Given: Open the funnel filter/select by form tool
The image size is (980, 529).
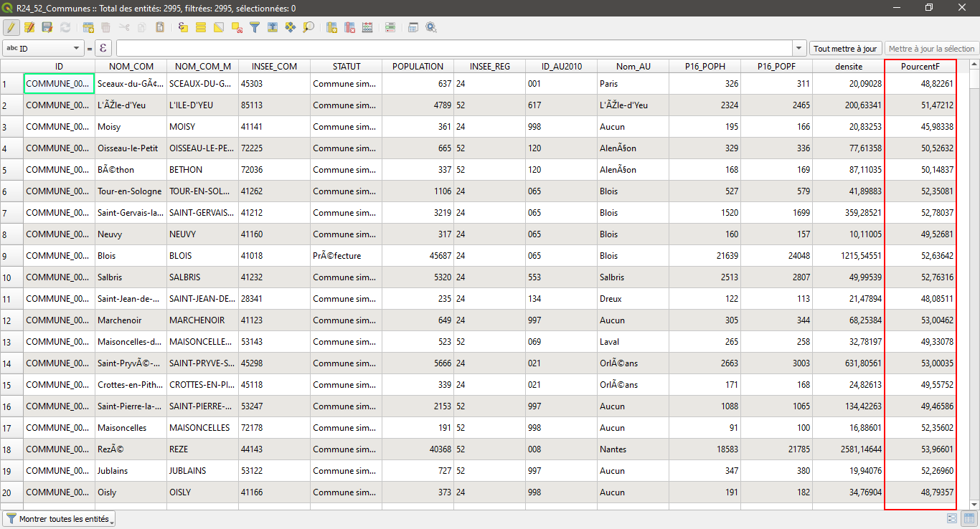Looking at the screenshot, I should coord(255,27).
